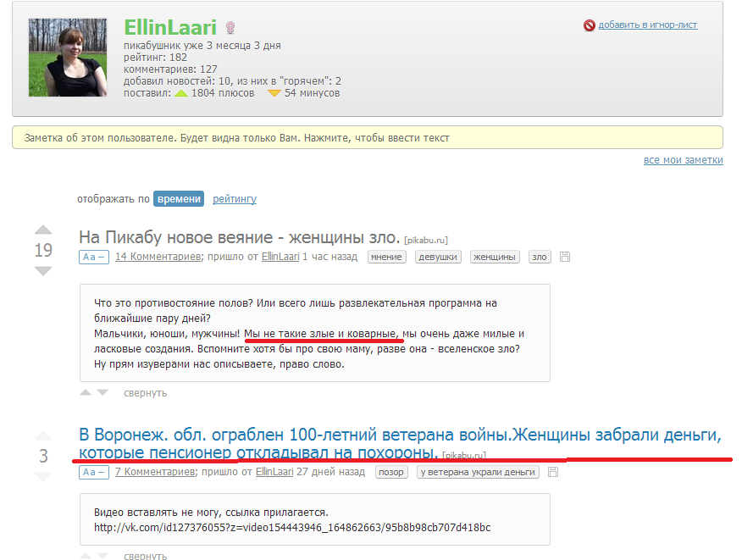
Task: Click the 'Aa –' font size button on second post
Action: [93, 472]
